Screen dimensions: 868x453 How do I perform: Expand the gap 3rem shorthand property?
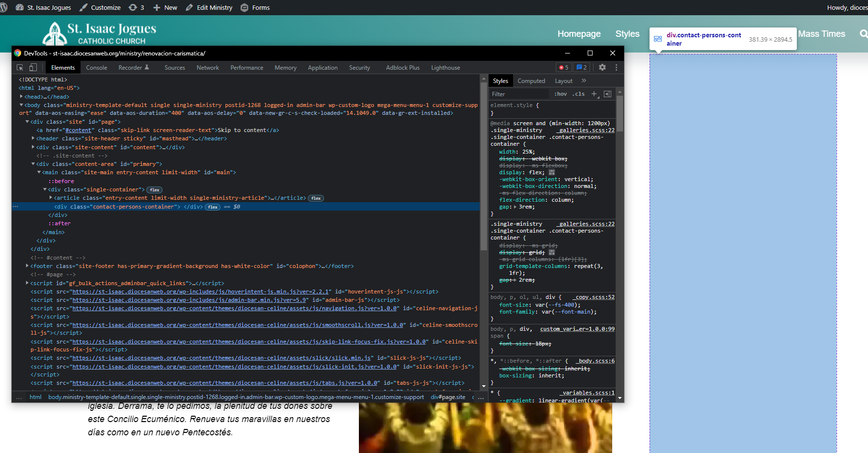(x=515, y=207)
